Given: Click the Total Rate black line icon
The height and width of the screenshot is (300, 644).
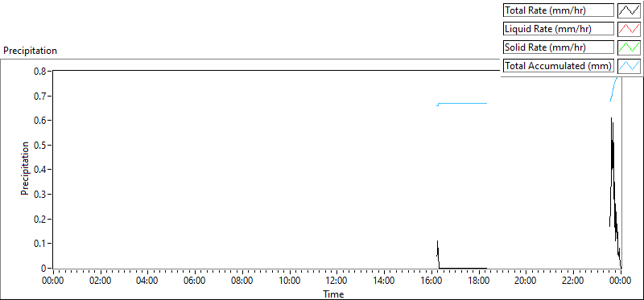Looking at the screenshot, I should pos(629,10).
